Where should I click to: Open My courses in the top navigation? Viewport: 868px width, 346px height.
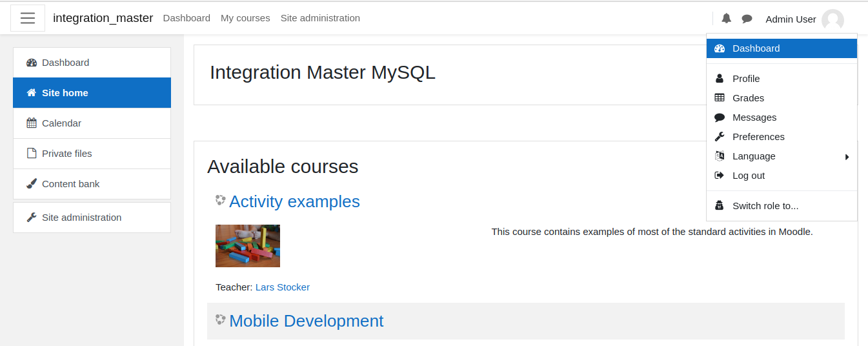pos(245,18)
